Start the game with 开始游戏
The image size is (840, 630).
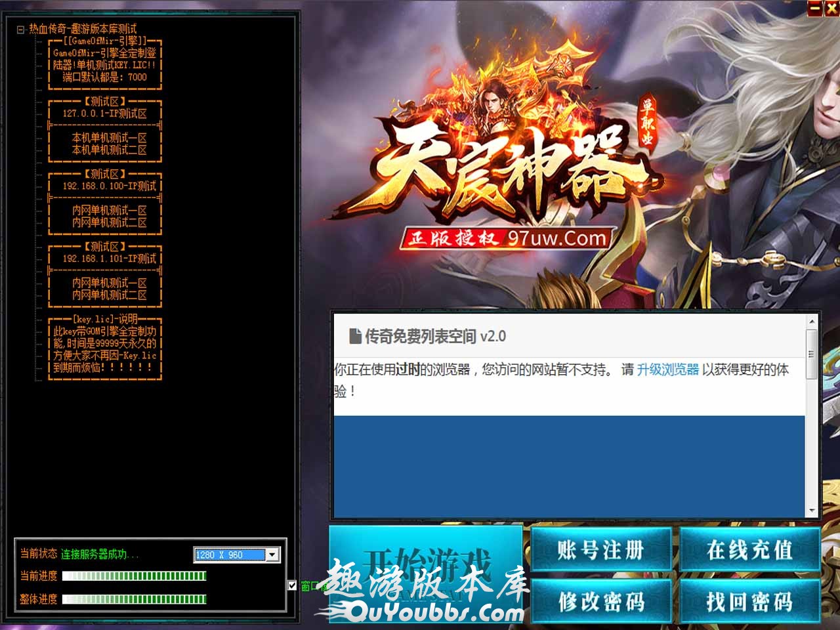pos(426,573)
